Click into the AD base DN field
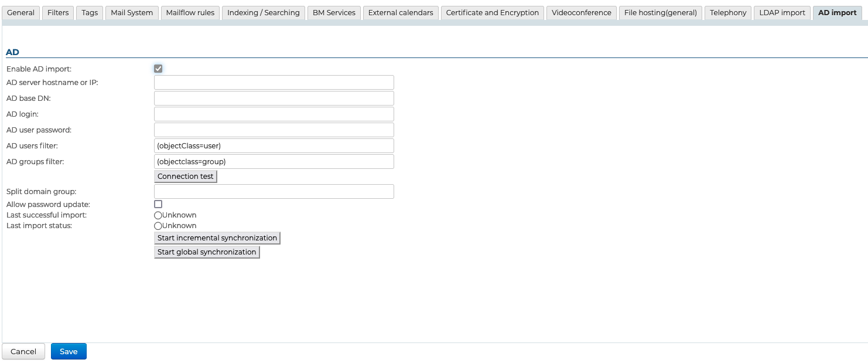The width and height of the screenshot is (868, 363). (274, 99)
